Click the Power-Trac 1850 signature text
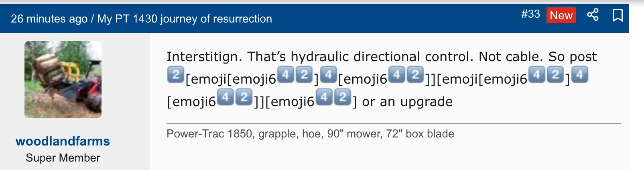 click(310, 134)
